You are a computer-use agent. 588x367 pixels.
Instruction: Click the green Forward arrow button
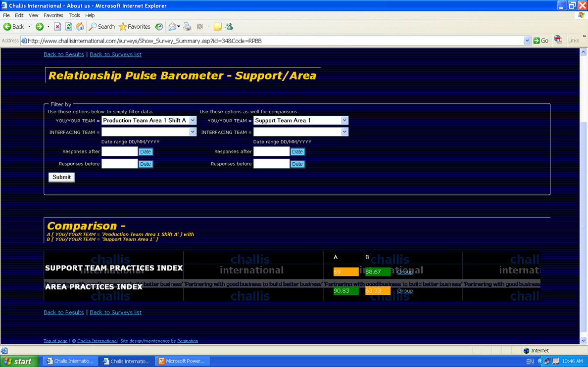[40, 27]
